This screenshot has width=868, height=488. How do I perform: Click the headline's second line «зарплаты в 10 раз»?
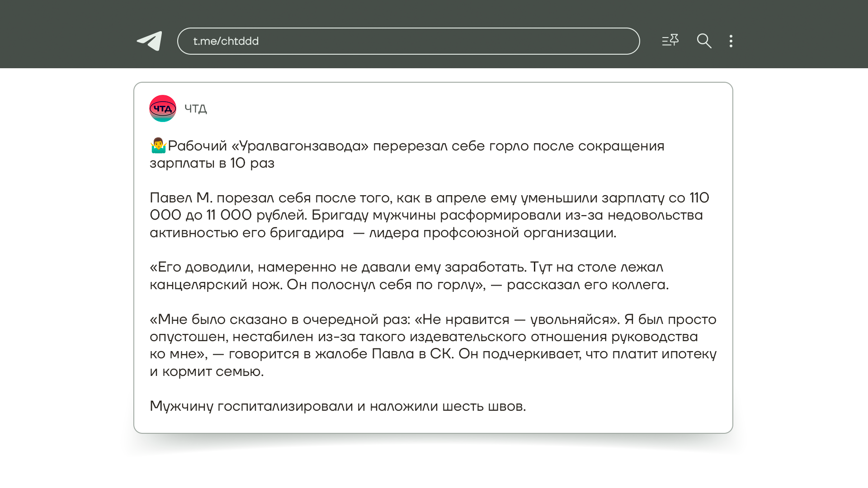pos(212,163)
